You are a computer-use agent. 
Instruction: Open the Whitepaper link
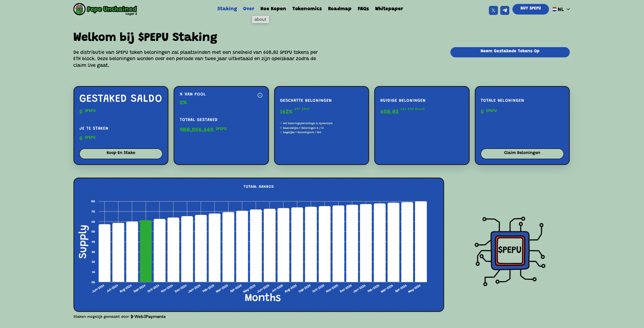389,9
